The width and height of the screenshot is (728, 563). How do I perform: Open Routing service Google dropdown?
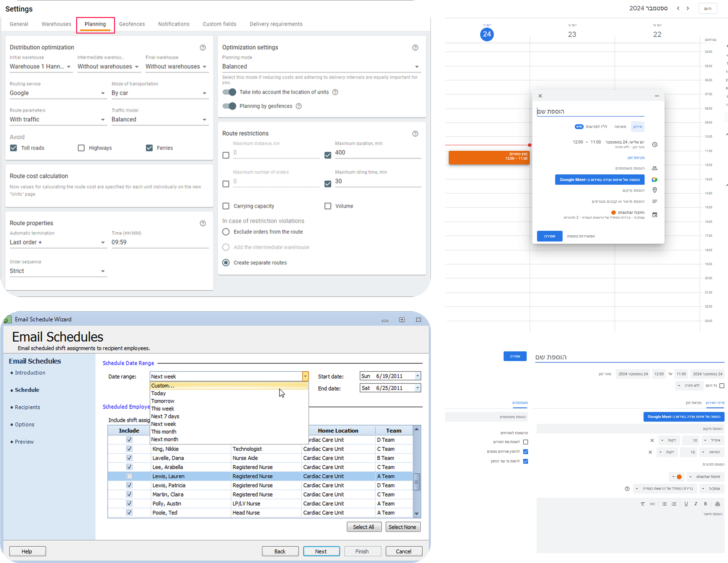coord(58,93)
